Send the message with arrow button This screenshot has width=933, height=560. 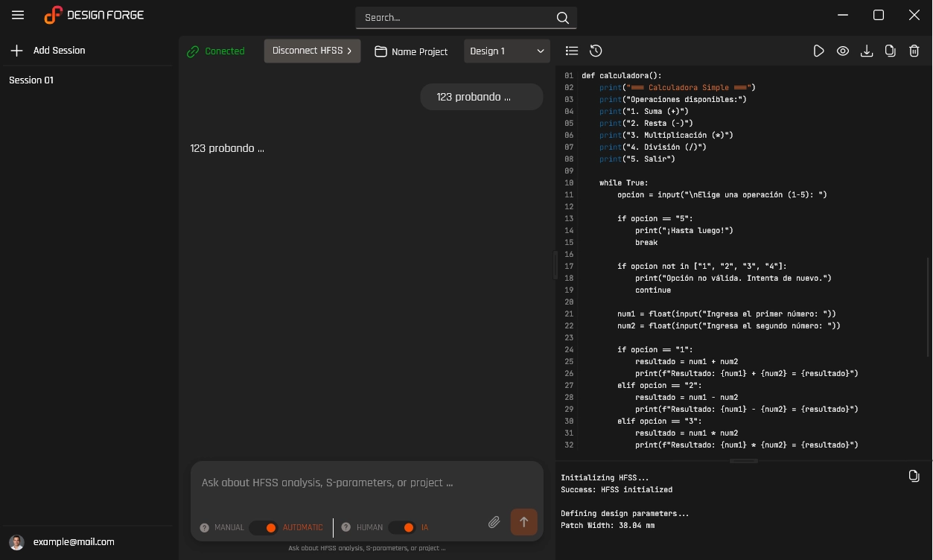click(523, 522)
